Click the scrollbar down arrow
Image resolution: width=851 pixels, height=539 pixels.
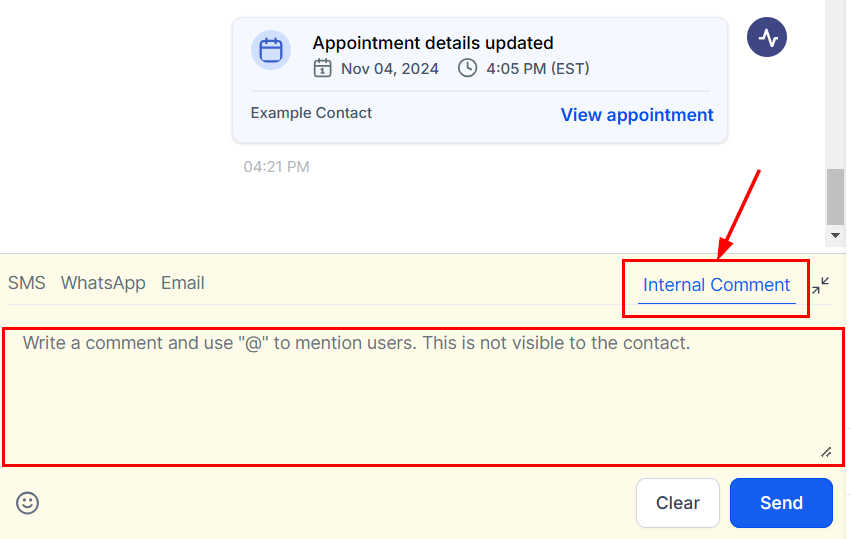(x=836, y=236)
